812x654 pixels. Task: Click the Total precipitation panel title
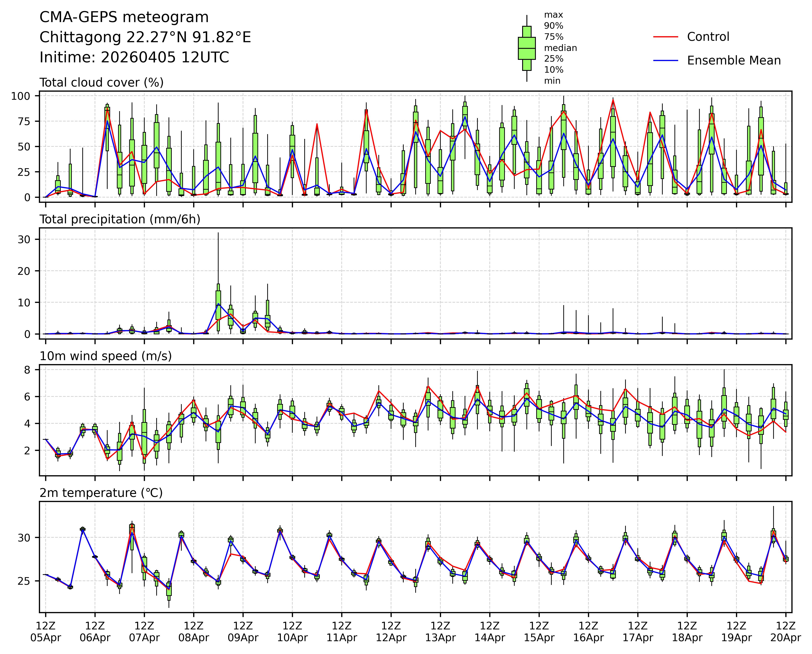click(120, 219)
